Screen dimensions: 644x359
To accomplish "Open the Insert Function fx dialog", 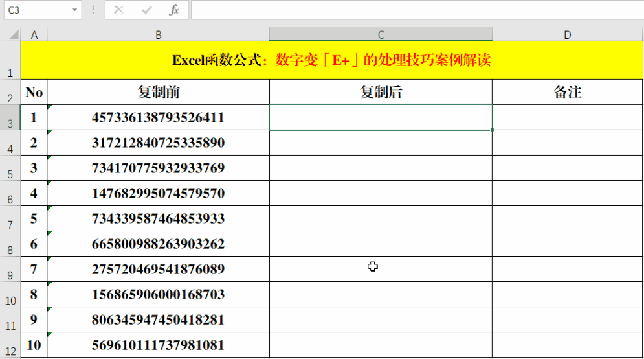I will click(174, 10).
